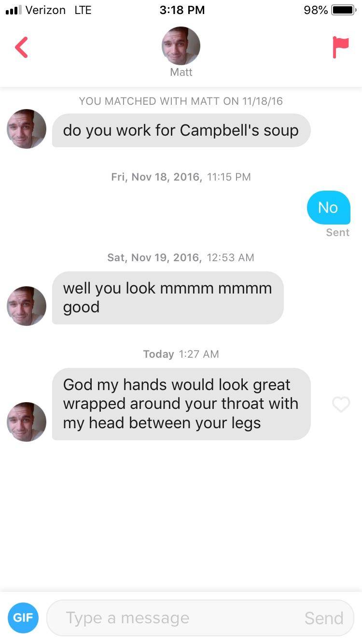Select the blue 'No' sent bubble
The height and width of the screenshot is (644, 362).
pyautogui.click(x=328, y=208)
